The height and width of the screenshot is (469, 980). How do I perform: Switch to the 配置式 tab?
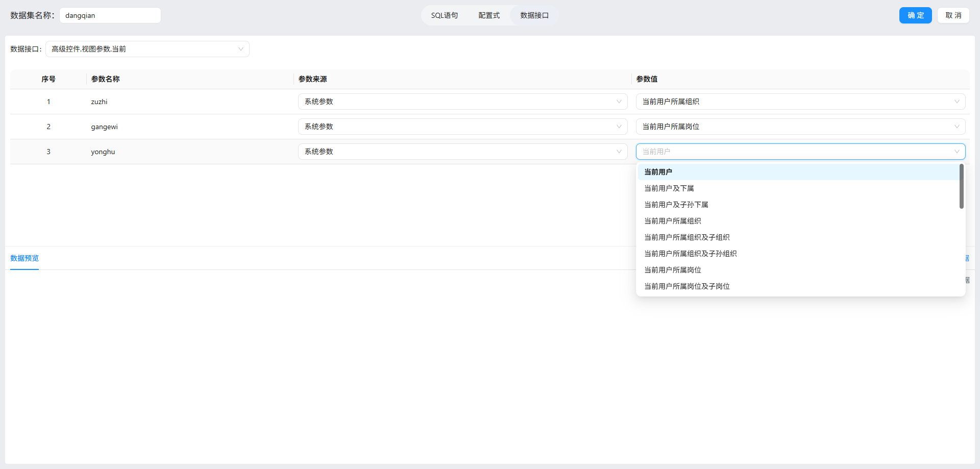coord(488,15)
